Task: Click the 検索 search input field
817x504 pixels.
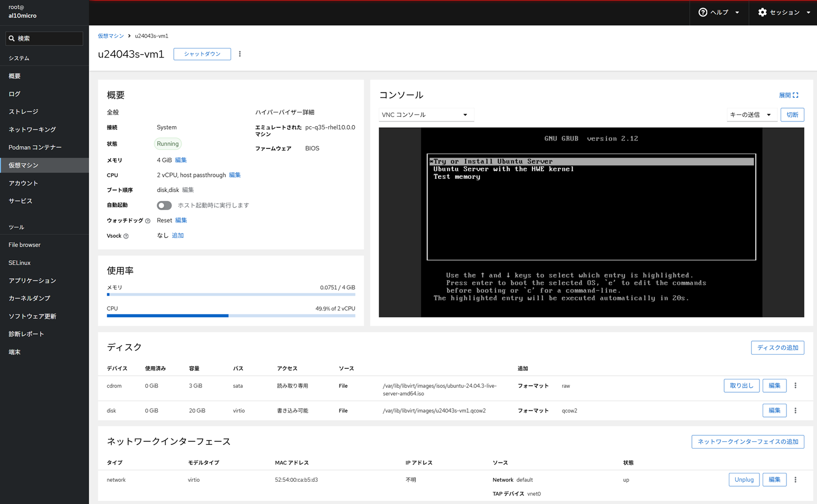Action: pyautogui.click(x=44, y=39)
